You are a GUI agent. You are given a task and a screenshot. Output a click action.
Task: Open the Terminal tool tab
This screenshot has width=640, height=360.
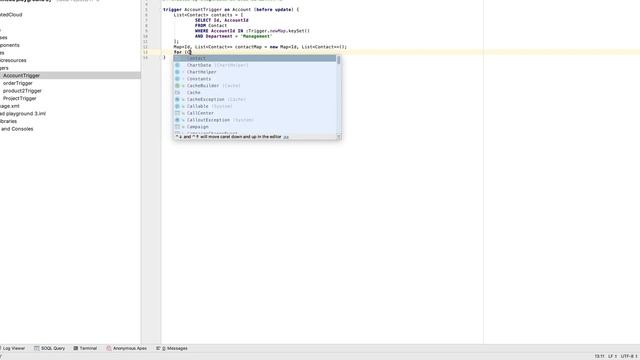(85, 348)
